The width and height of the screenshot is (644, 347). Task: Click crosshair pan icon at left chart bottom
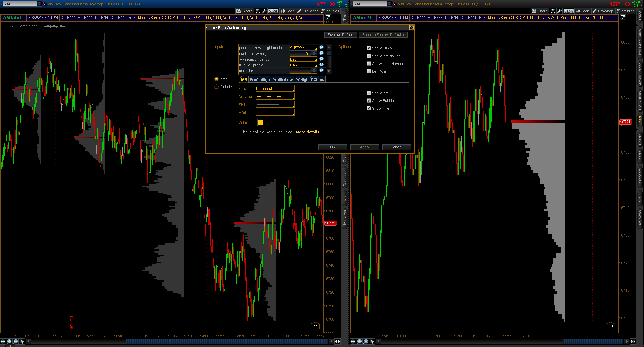3,341
